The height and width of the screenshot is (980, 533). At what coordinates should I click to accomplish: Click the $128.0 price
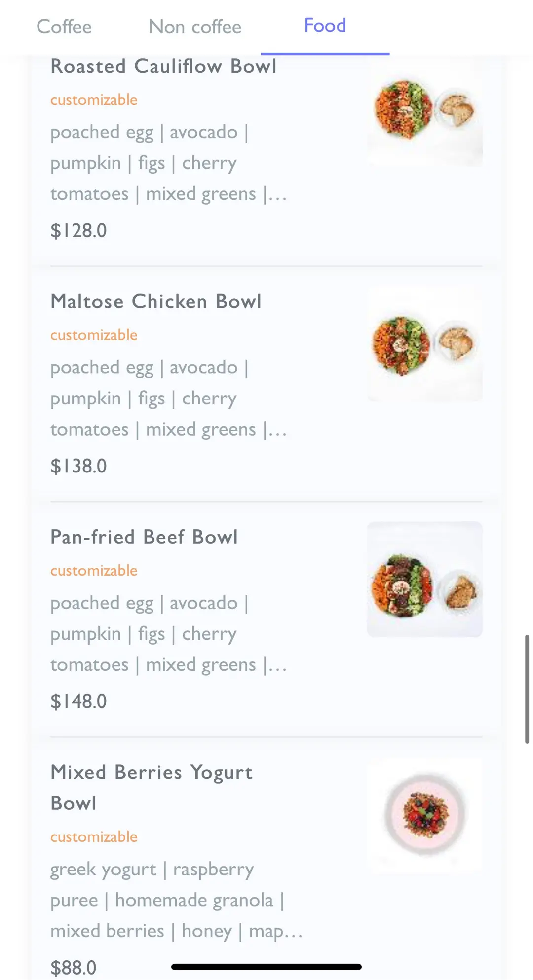78,231
